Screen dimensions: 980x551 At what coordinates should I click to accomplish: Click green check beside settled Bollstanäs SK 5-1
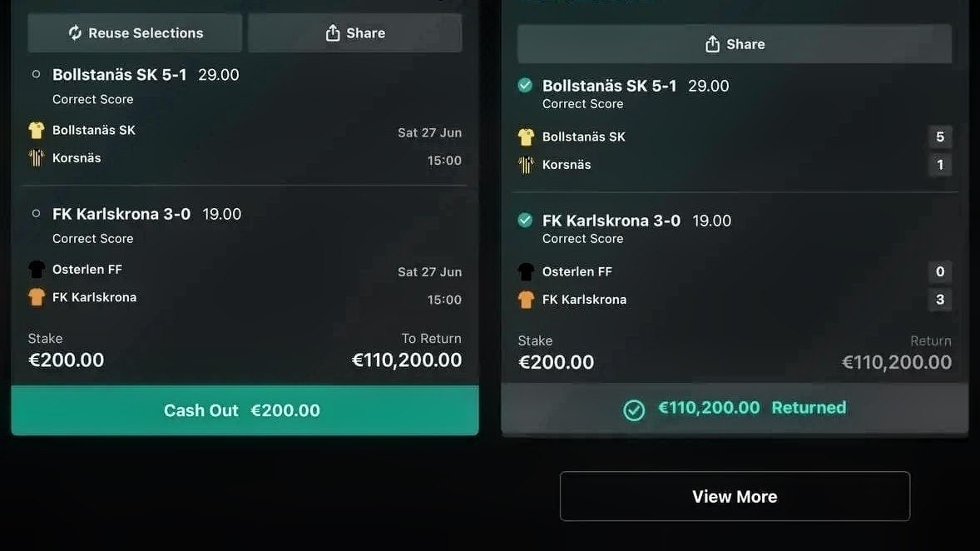click(x=525, y=85)
